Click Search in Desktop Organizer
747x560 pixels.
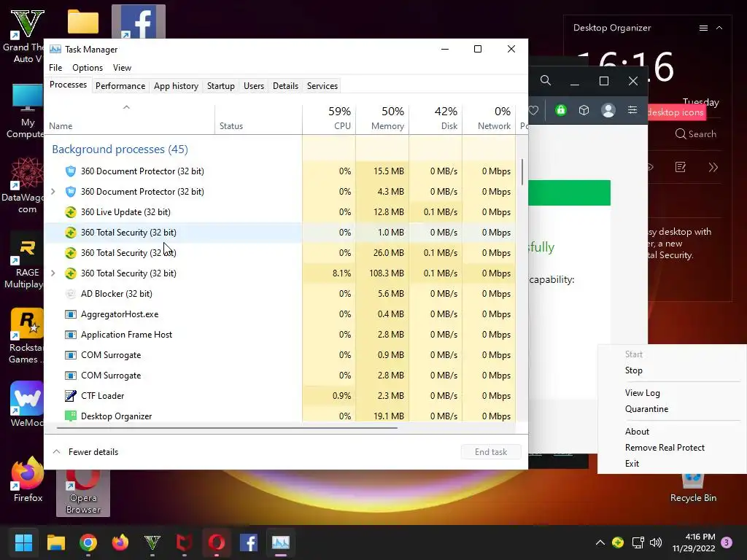coord(695,134)
